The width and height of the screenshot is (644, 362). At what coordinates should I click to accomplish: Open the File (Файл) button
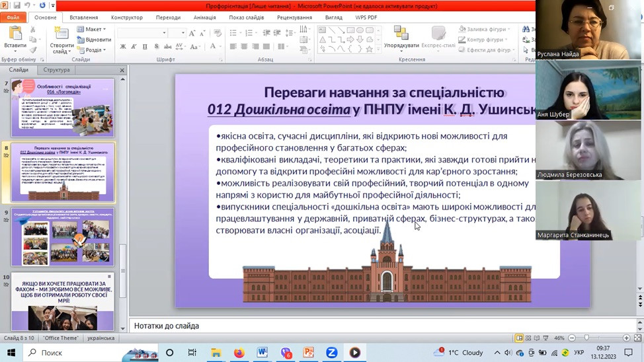pyautogui.click(x=13, y=18)
